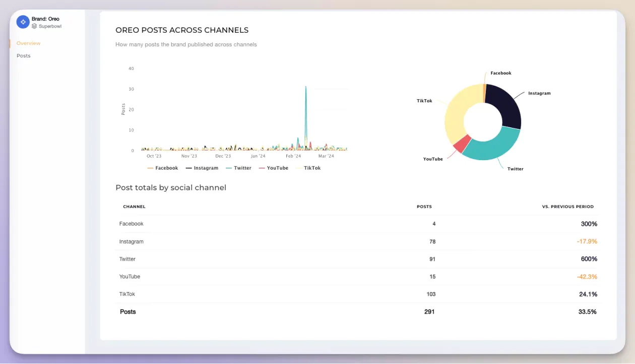Screen dimensions: 635x364
Task: Select the Twitter teal donut slice
Action: [x=494, y=146]
